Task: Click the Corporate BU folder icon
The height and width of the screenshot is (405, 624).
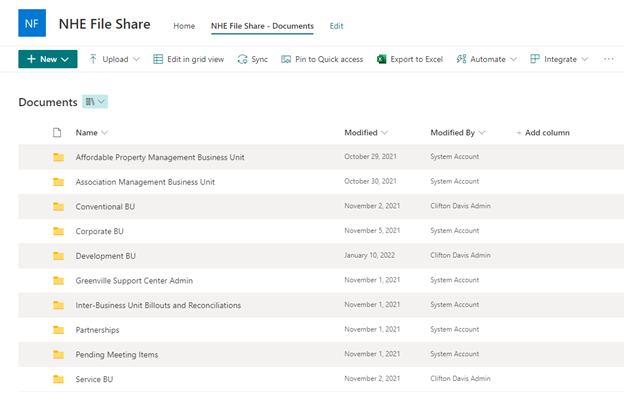Action: pyautogui.click(x=58, y=231)
